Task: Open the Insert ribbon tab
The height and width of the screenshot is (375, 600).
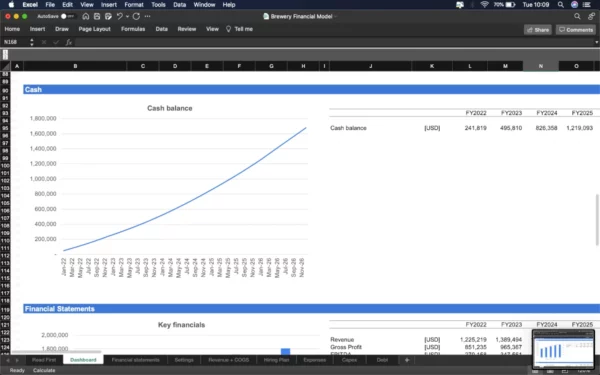Action: (38, 29)
